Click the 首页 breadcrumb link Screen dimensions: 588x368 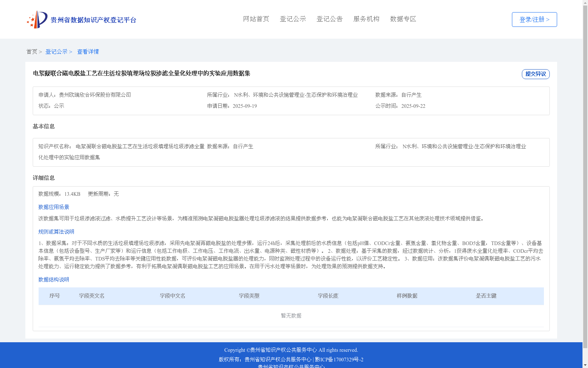(32, 52)
